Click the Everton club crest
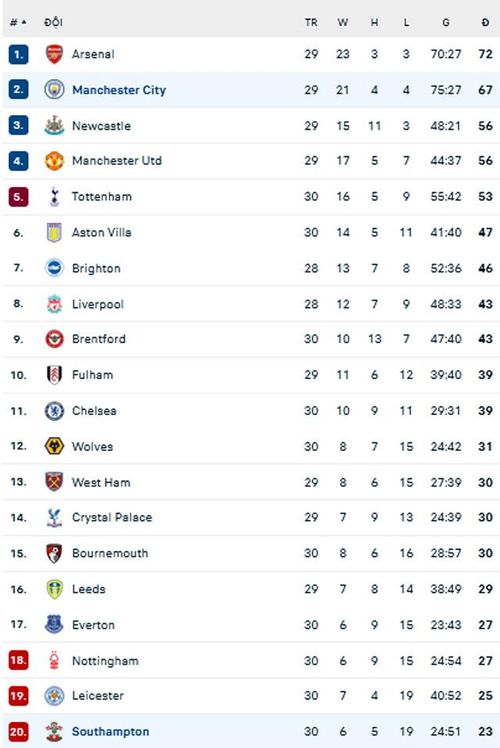 point(54,624)
